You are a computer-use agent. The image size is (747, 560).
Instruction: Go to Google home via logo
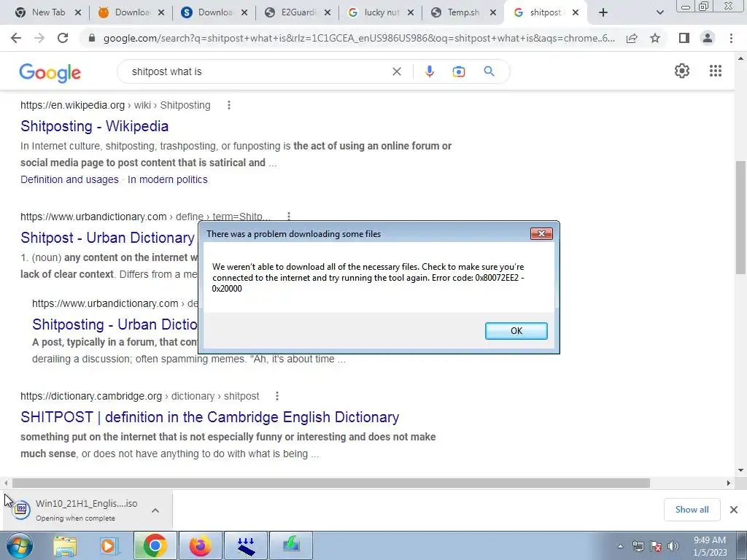(x=50, y=72)
